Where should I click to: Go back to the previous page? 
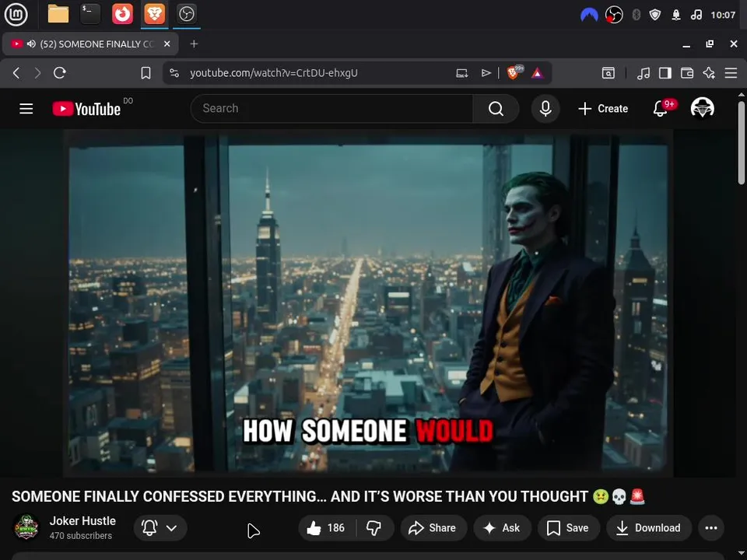pos(16,73)
